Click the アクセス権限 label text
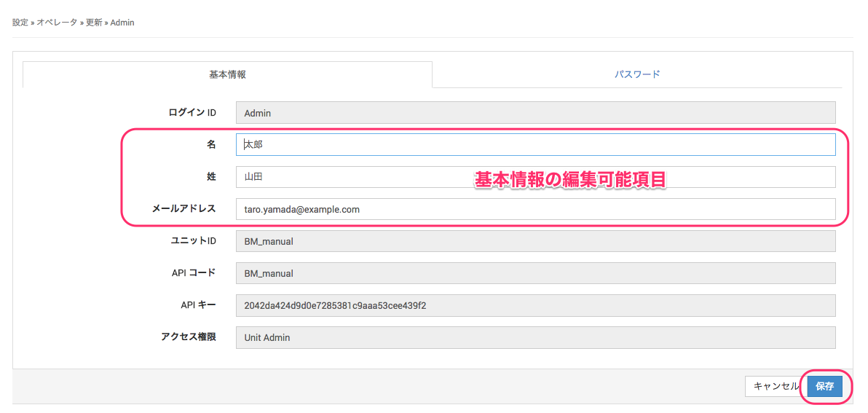This screenshot has height=413, width=868. click(188, 337)
